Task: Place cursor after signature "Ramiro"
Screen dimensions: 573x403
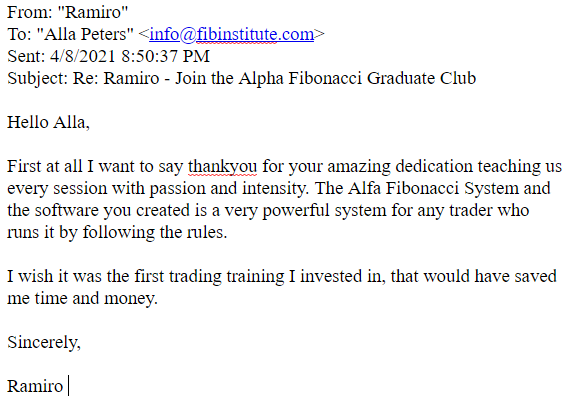Action: coord(66,386)
